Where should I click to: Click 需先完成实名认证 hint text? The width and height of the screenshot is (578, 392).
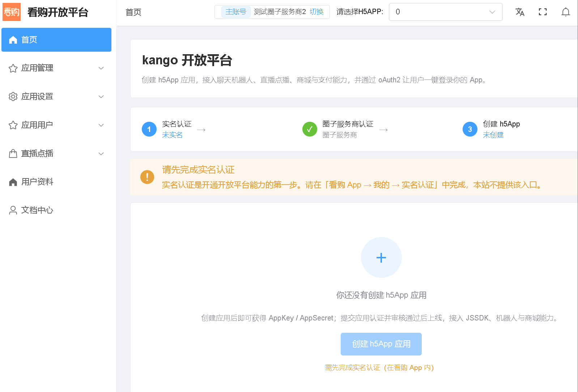tap(379, 367)
